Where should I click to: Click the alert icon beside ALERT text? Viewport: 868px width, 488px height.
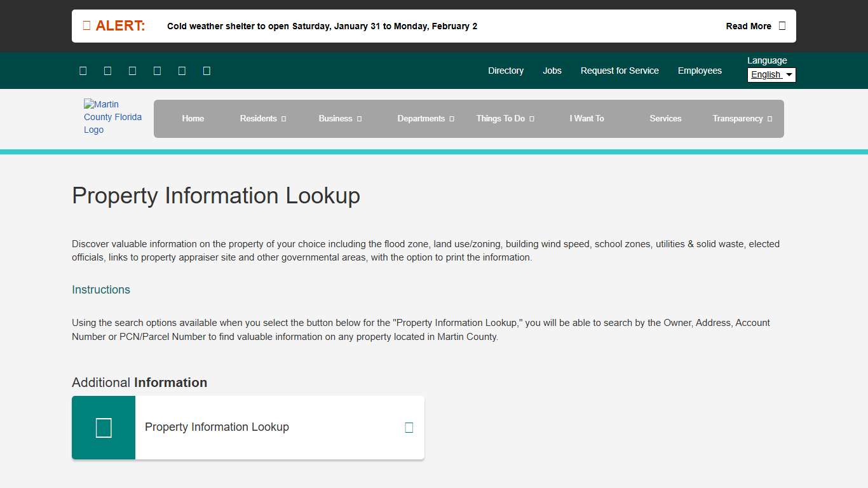[x=87, y=25]
